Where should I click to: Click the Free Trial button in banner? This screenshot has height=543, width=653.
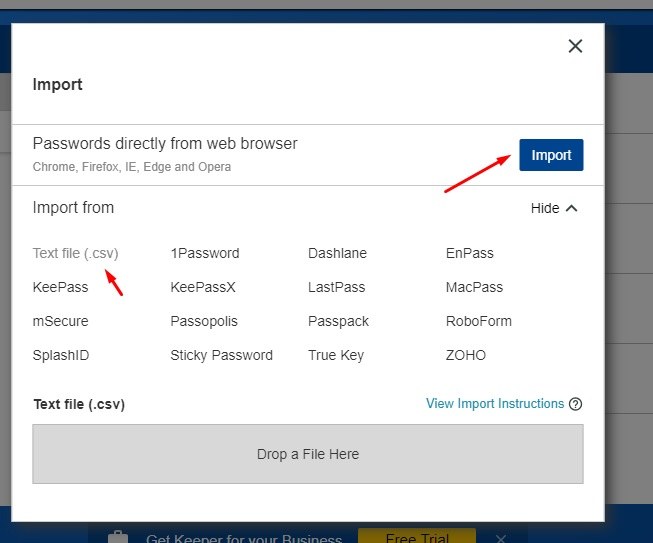(417, 537)
